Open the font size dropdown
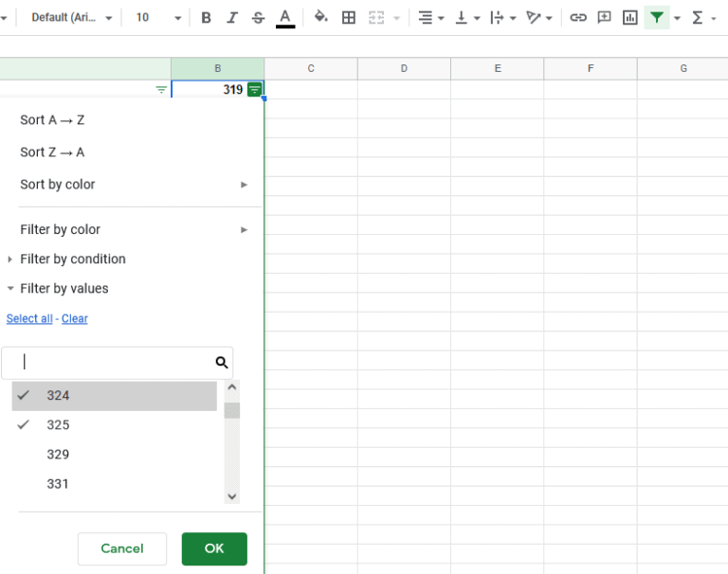 pyautogui.click(x=177, y=18)
